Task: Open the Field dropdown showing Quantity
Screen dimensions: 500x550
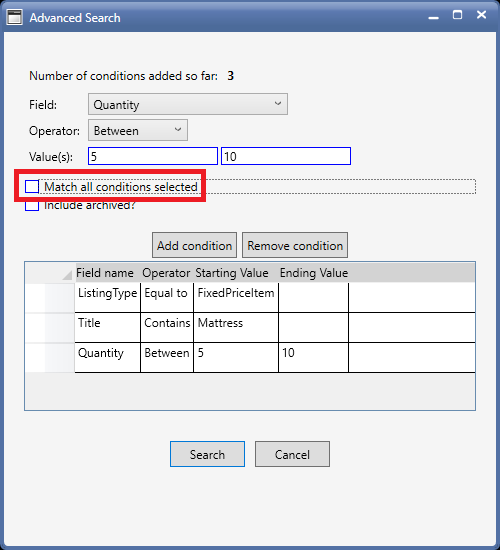Action: click(188, 104)
